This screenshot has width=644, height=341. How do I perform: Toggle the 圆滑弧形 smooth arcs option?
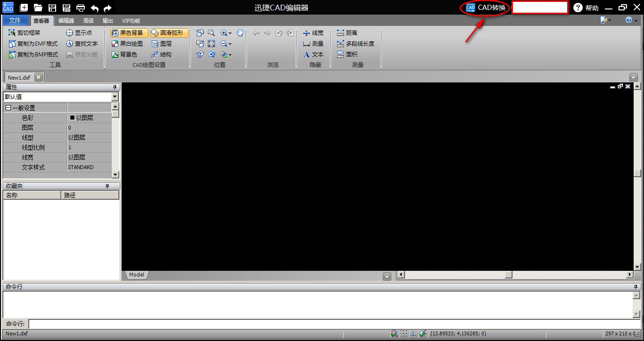click(170, 33)
